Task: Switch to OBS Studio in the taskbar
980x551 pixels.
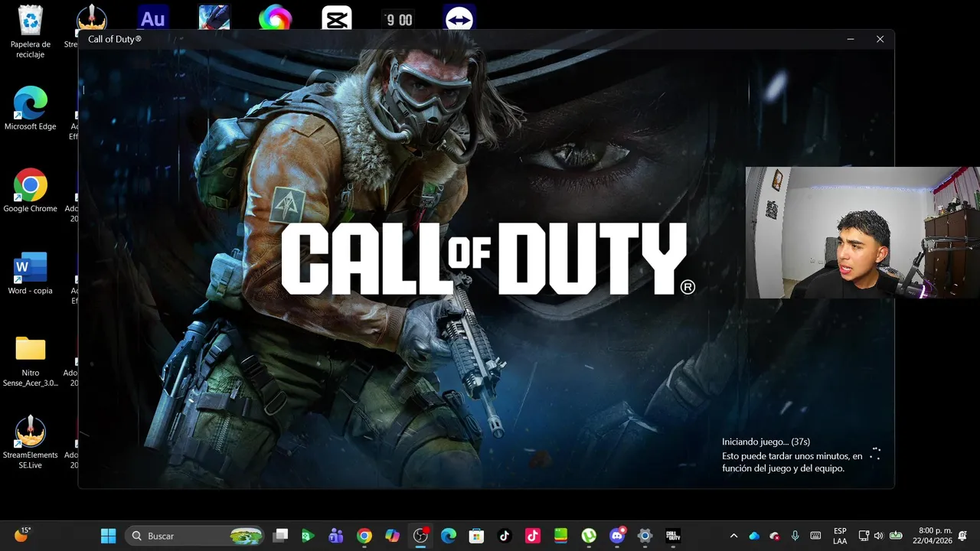Action: [x=420, y=536]
